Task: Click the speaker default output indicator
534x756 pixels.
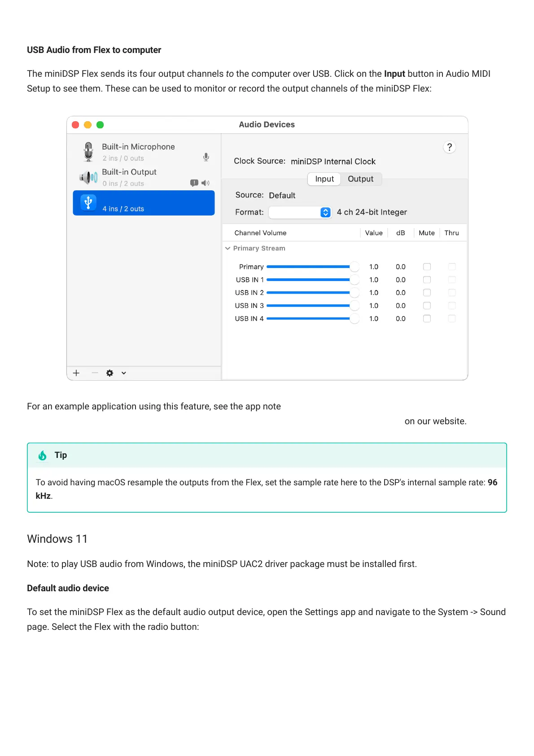Action: tap(206, 183)
